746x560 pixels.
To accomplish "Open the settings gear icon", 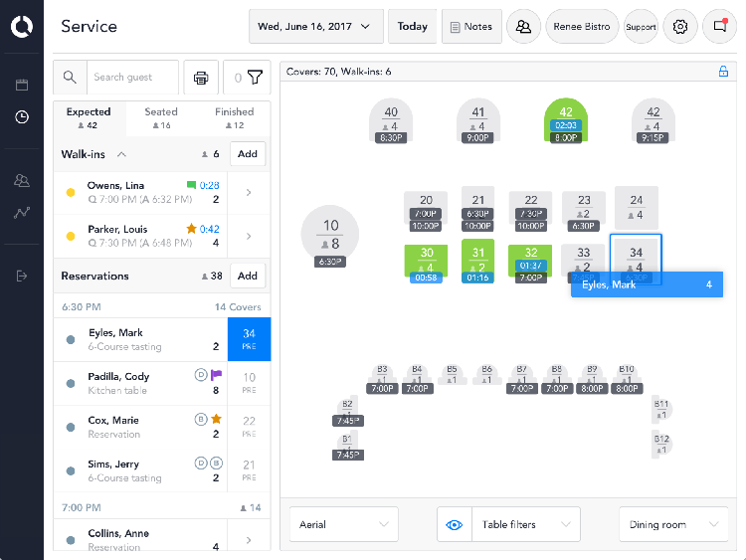I will (680, 27).
